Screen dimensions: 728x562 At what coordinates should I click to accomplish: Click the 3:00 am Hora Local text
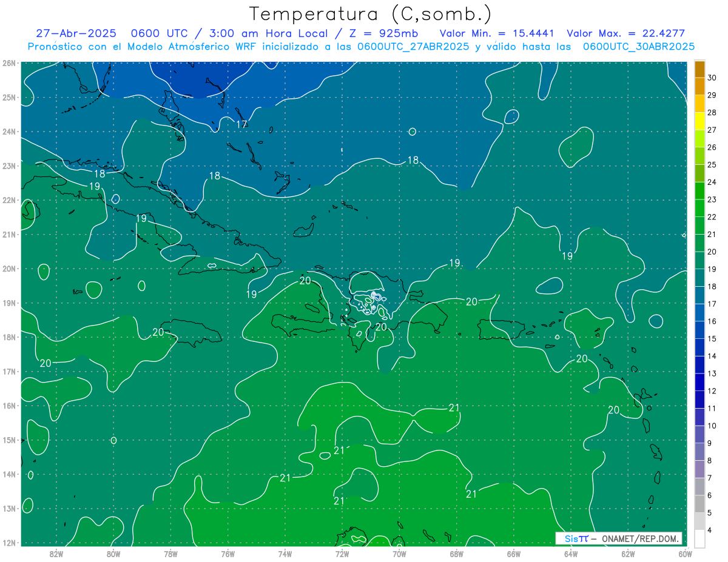(268, 33)
